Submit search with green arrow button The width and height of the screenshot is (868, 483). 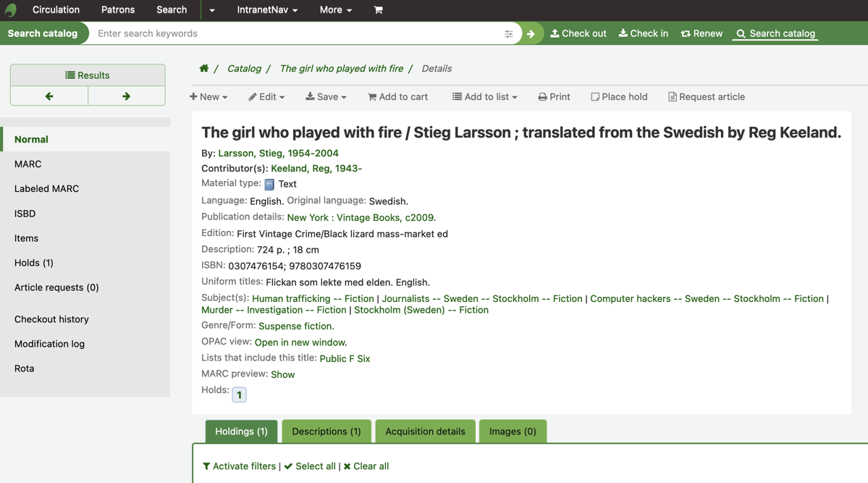point(531,34)
